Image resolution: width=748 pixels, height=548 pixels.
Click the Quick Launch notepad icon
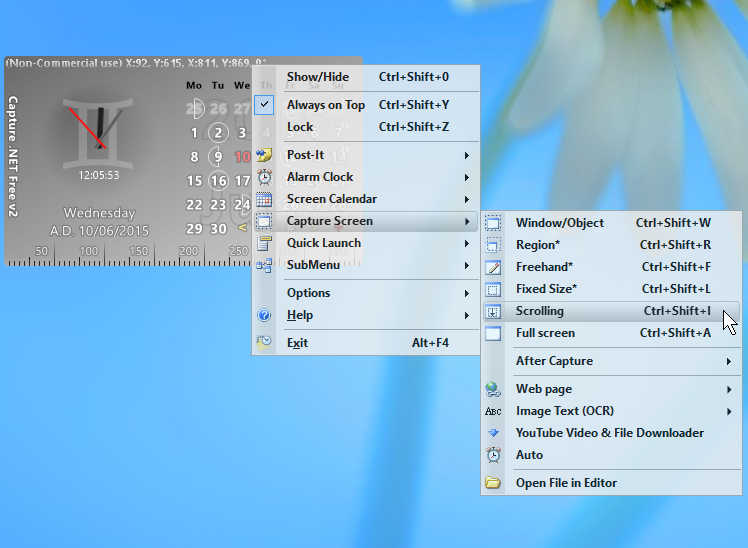point(264,243)
